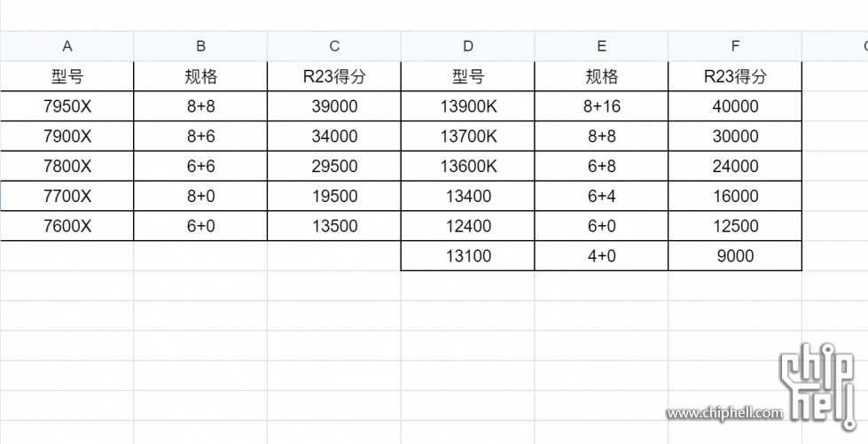The width and height of the screenshot is (868, 444).
Task: Click the cell showing 29500
Action: pyautogui.click(x=333, y=166)
